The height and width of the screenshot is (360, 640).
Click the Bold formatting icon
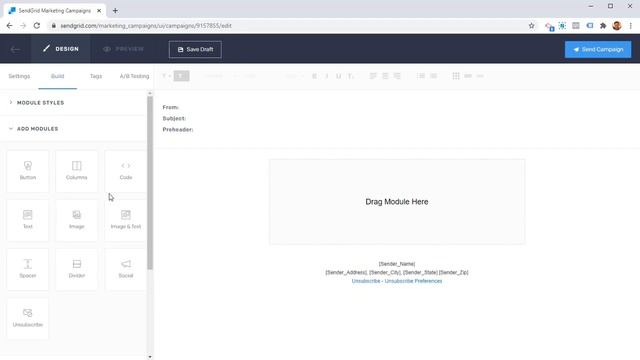click(x=314, y=76)
